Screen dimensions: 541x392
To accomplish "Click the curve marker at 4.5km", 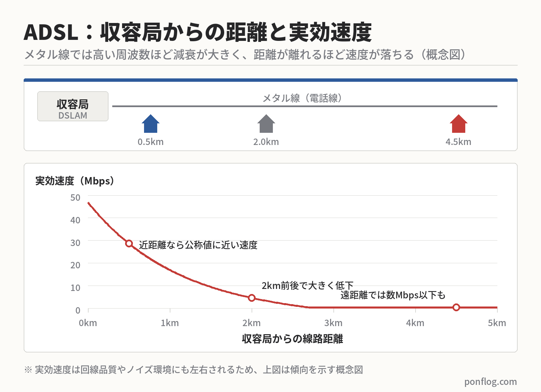I will [x=456, y=307].
